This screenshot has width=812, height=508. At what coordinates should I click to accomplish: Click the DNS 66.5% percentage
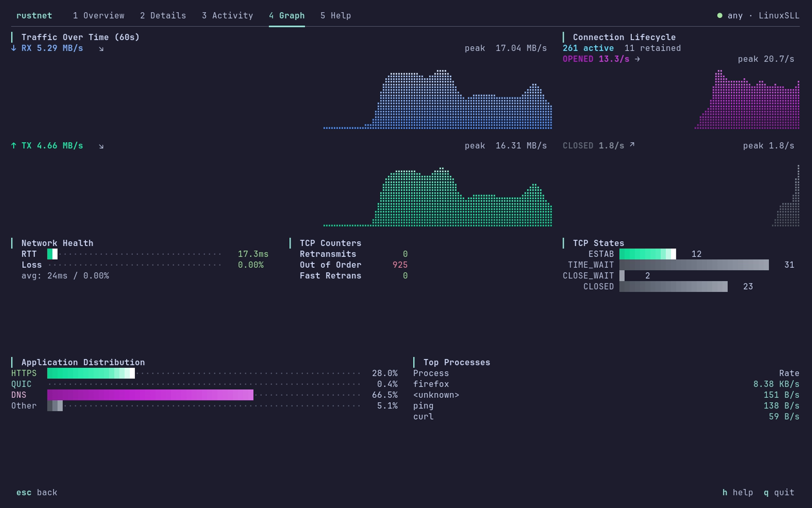(x=385, y=395)
